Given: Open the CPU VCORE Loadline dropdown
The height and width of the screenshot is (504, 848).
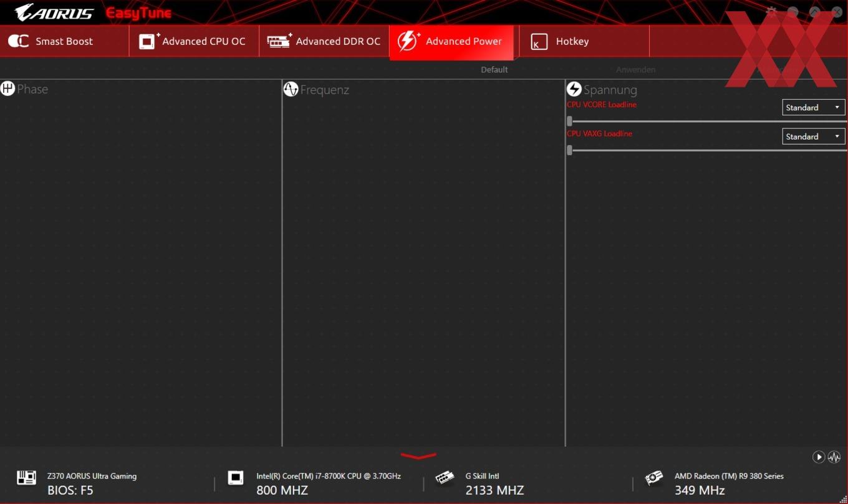Looking at the screenshot, I should pyautogui.click(x=814, y=107).
